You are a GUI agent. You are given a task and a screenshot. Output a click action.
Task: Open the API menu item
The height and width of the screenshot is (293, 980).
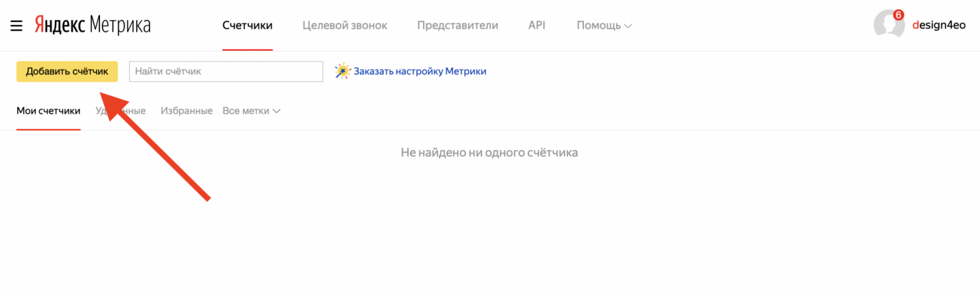pyautogui.click(x=536, y=25)
